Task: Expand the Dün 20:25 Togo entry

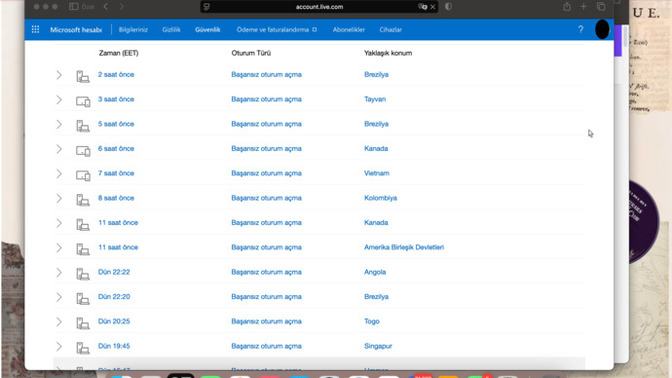Action: coord(59,322)
